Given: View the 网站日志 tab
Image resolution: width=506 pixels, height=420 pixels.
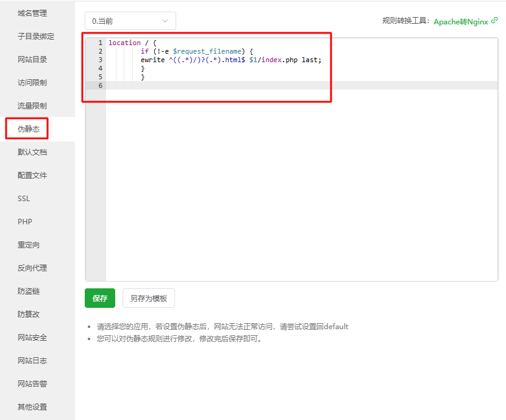Looking at the screenshot, I should point(32,360).
